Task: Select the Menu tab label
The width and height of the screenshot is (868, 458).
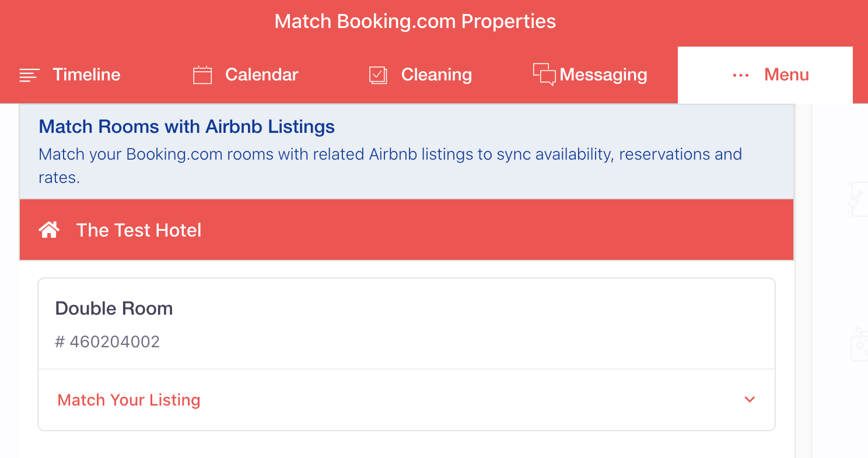Action: tap(786, 75)
